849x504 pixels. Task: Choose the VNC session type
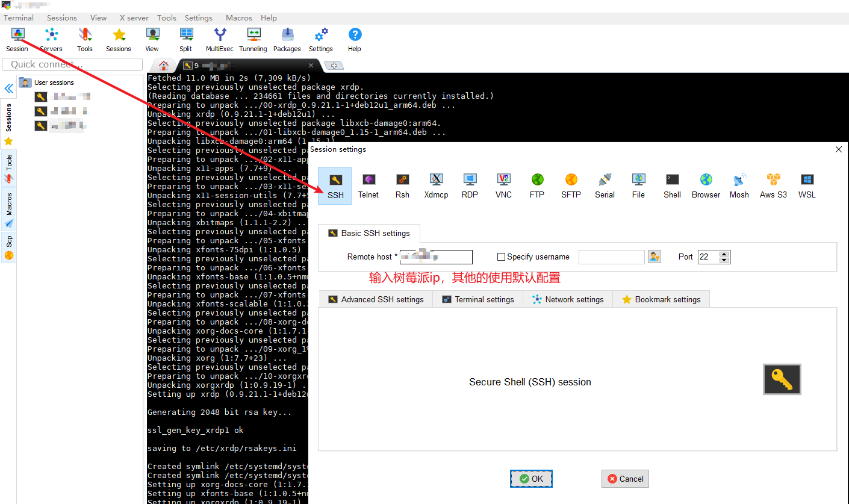coord(503,186)
